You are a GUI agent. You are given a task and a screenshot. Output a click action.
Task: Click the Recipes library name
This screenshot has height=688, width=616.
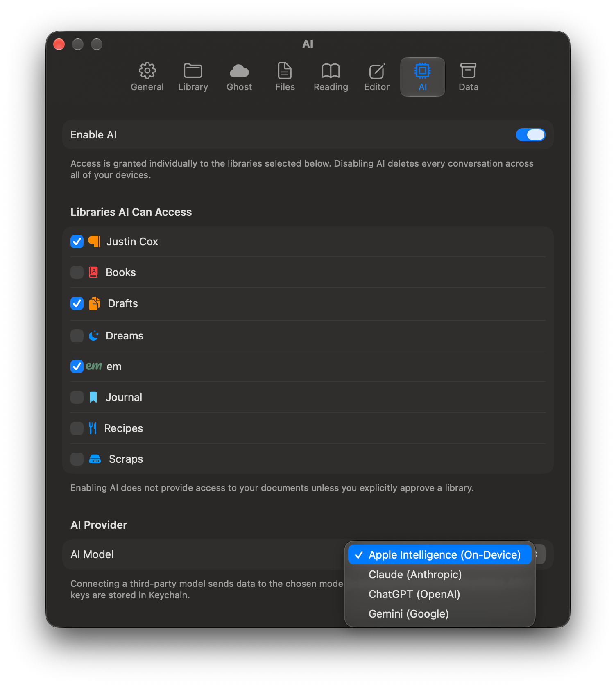tap(124, 428)
